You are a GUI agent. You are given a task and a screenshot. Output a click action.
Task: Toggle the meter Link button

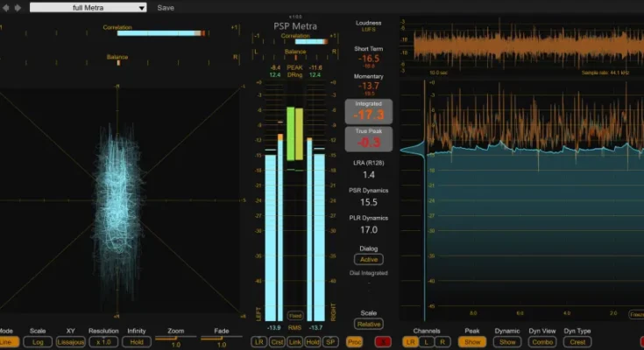click(x=296, y=341)
